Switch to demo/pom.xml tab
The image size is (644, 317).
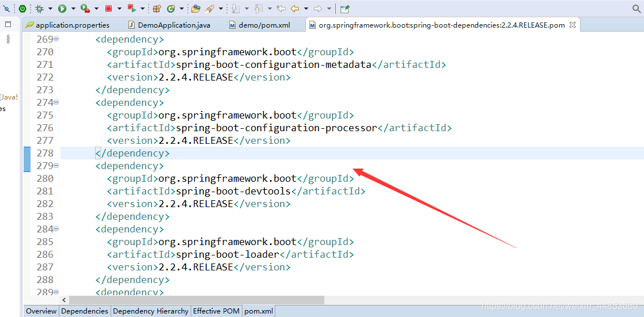(x=260, y=25)
